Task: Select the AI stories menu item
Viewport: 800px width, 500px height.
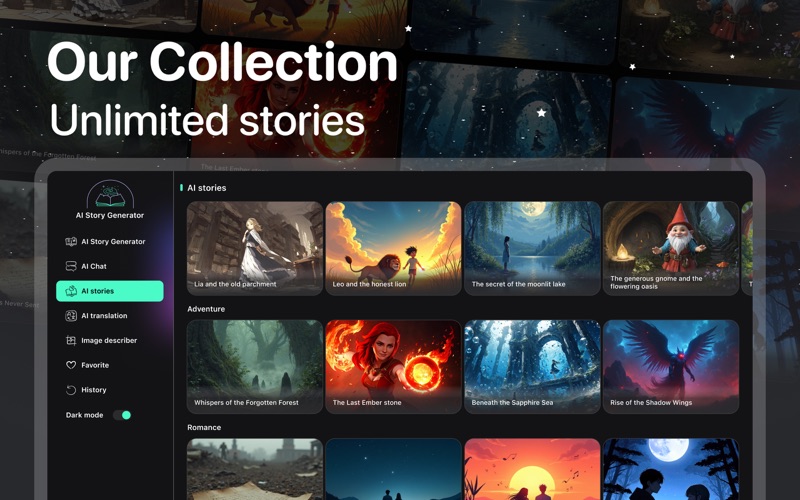Action: 110,291
